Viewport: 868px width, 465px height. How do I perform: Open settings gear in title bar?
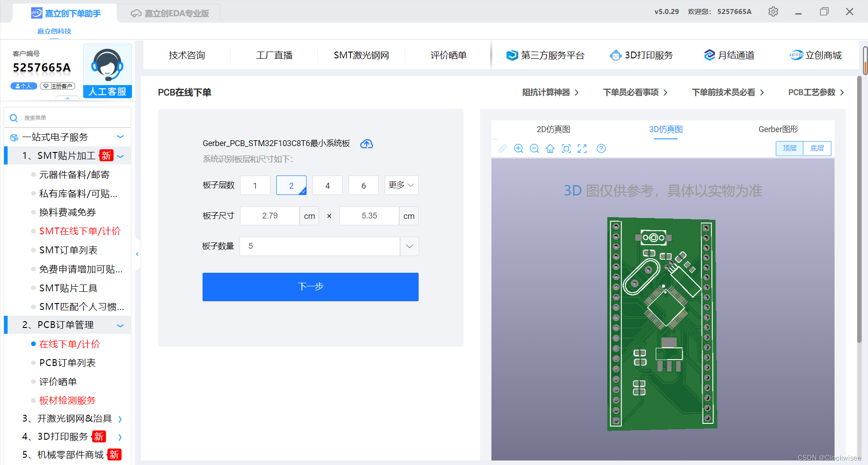773,11
